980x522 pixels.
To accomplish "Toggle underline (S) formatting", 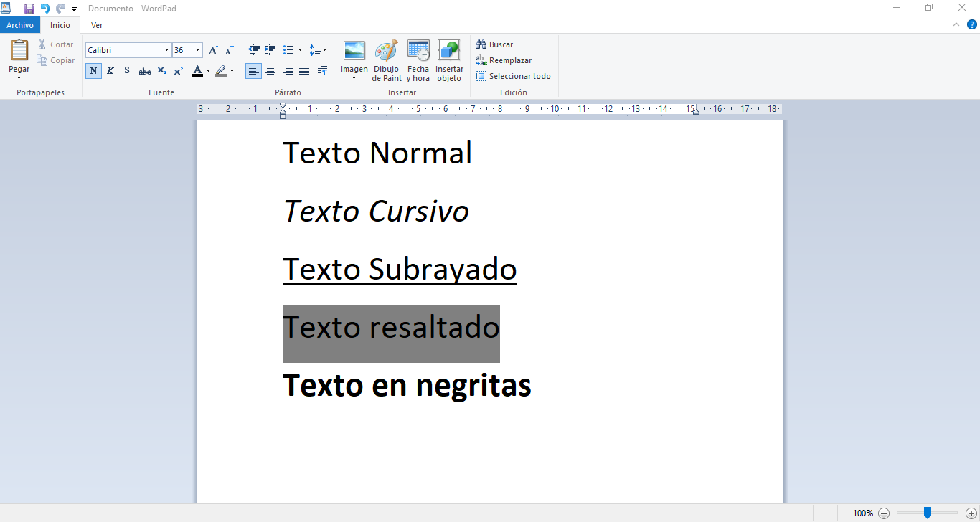I will tap(127, 71).
